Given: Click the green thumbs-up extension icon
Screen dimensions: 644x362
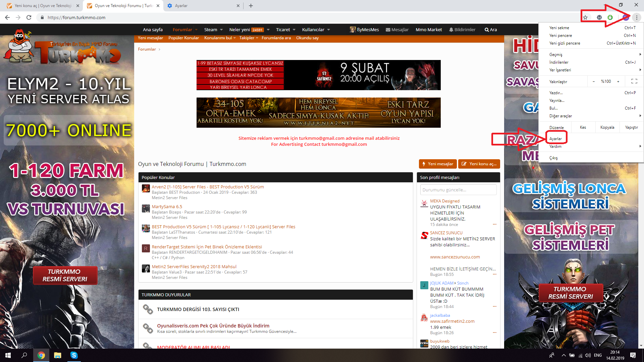Looking at the screenshot, I should (x=610, y=17).
